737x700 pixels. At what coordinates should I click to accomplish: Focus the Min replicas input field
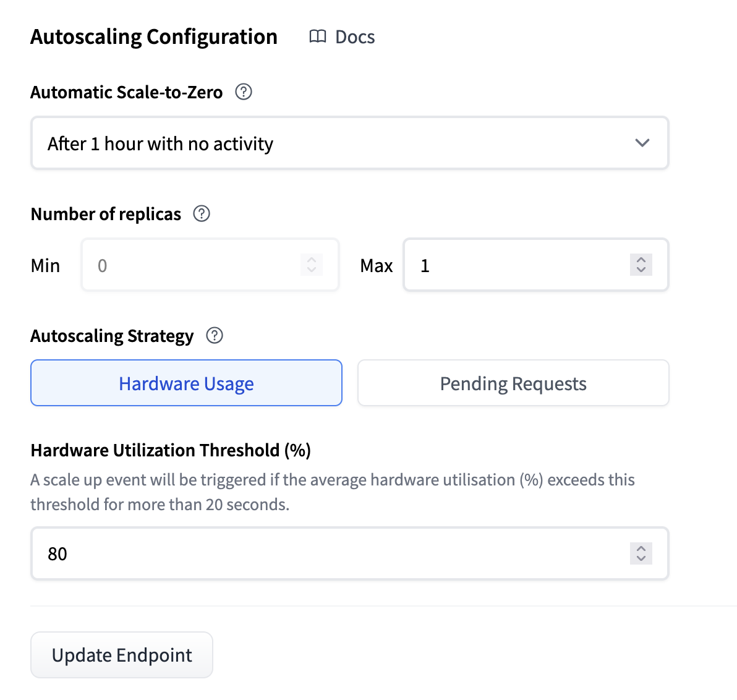tap(210, 265)
